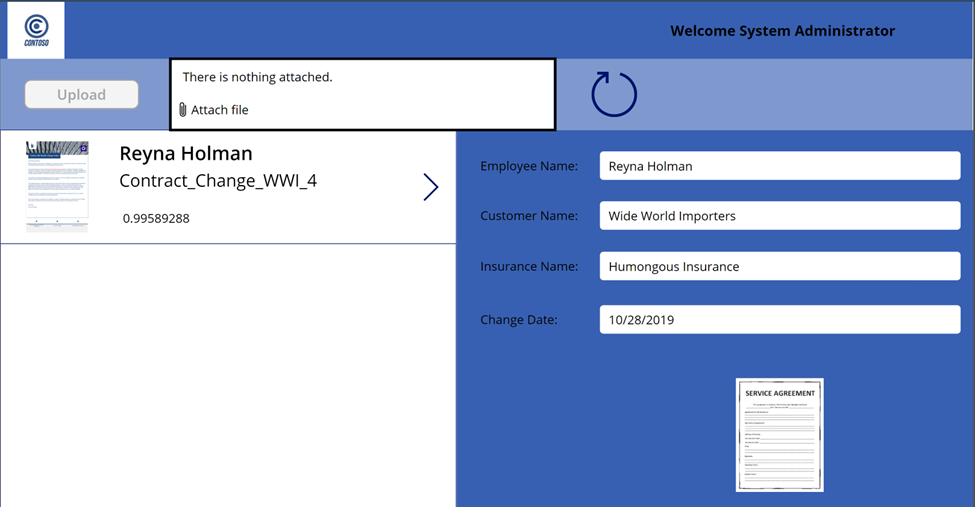
Task: Click the 'There is nothing attached' message
Action: click(257, 77)
